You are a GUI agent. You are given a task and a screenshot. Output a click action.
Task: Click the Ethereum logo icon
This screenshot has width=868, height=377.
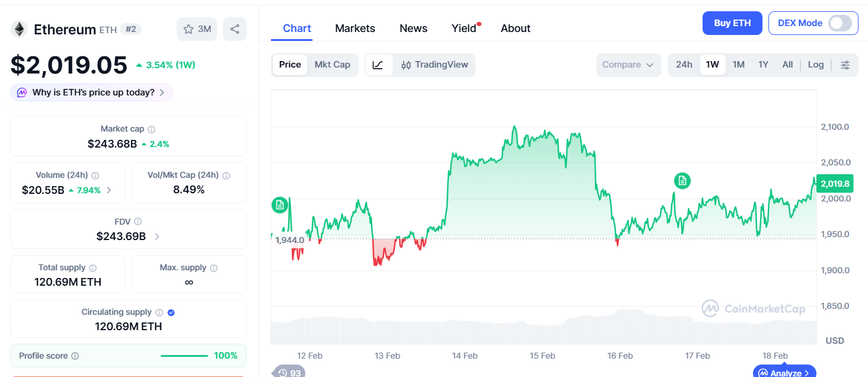[x=20, y=29]
